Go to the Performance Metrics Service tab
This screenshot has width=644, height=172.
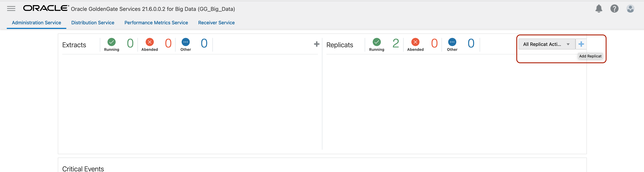156,23
